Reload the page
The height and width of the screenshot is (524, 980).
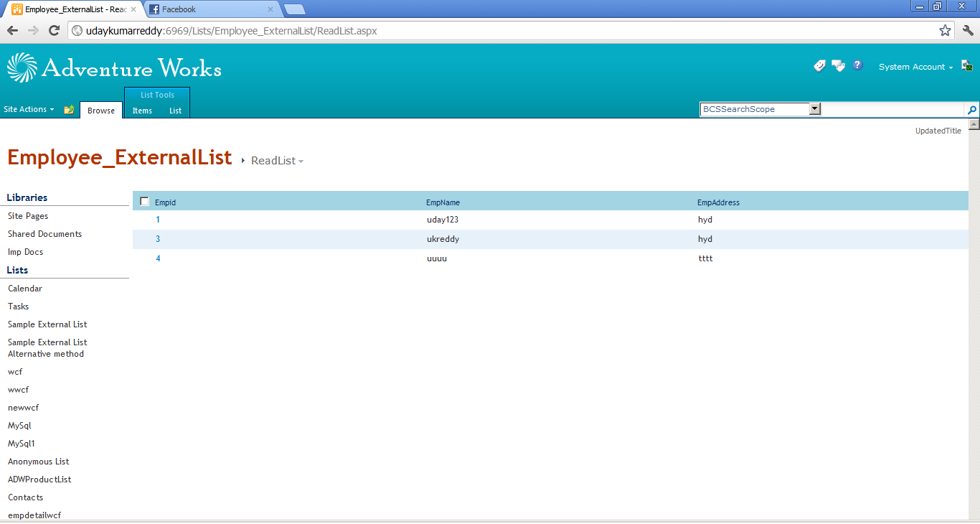(x=54, y=30)
